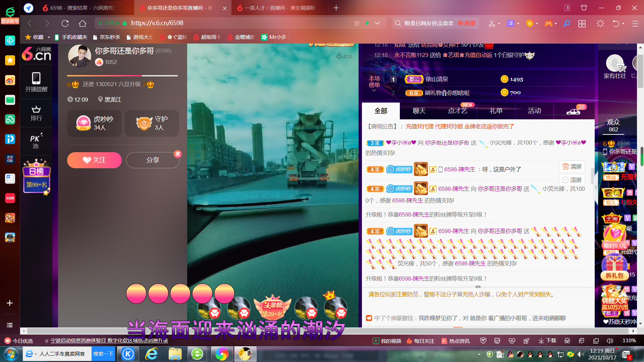Adjust the 110% page zoom control
The height and width of the screenshot is (362, 644).
[629, 341]
